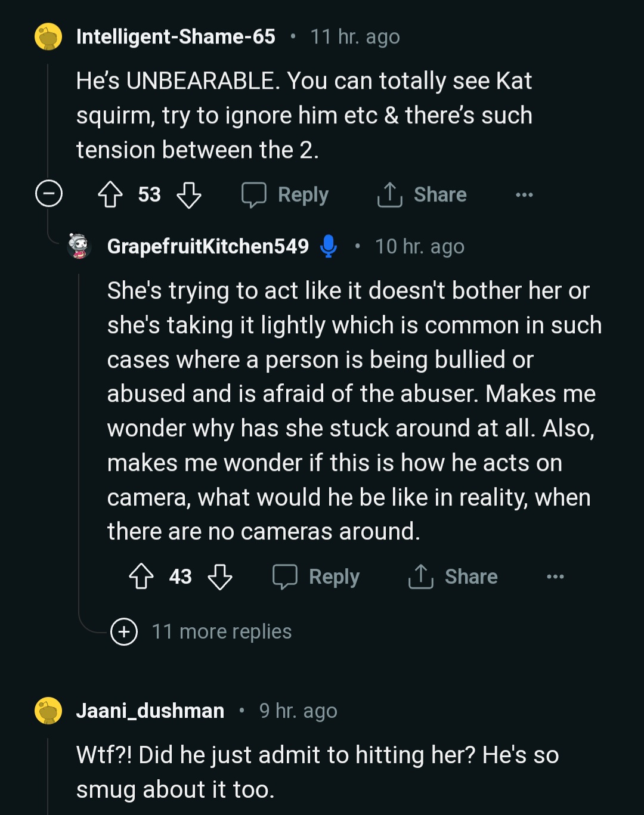
Task: Collapse Intelligent-Shame-65's comment thread
Action: [x=49, y=193]
